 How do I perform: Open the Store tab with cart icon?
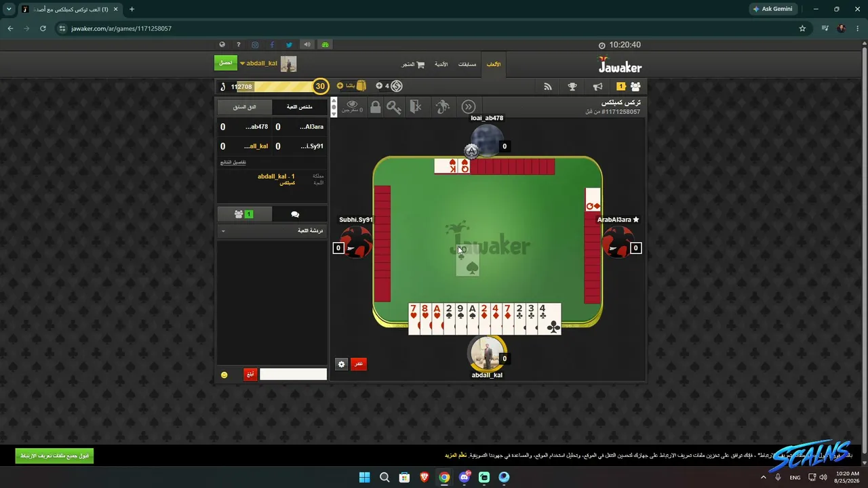tap(413, 64)
